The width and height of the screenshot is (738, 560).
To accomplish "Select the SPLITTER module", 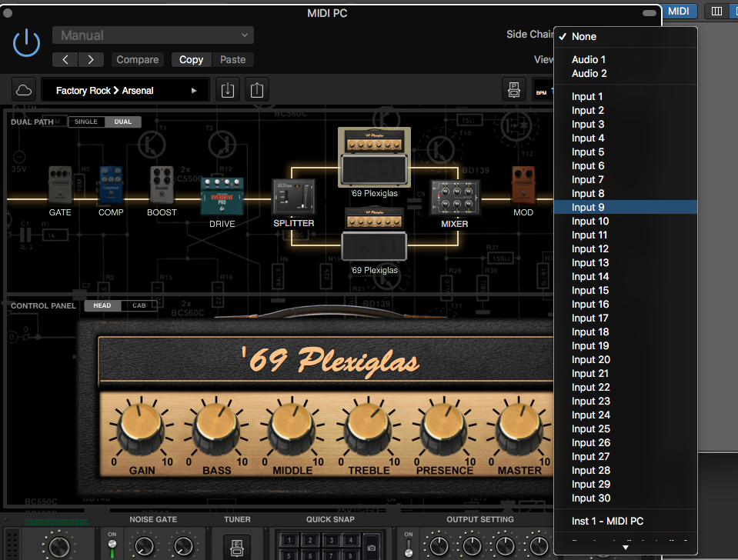I will 294,197.
